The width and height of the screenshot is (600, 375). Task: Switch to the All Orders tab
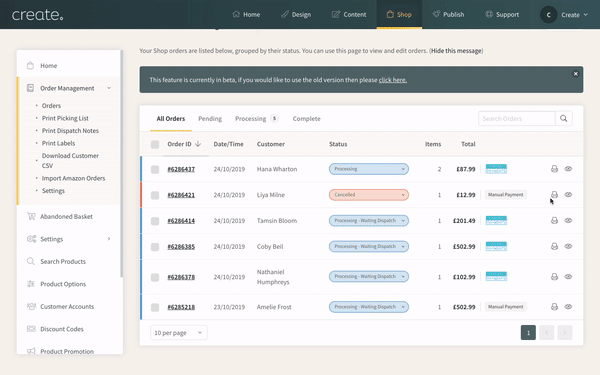point(171,119)
